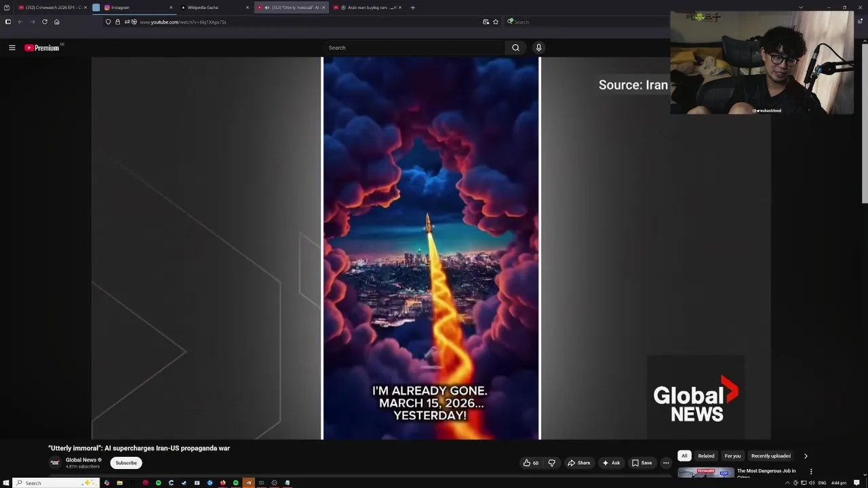Open The Most Dangerous Job in Crime title

766,472
